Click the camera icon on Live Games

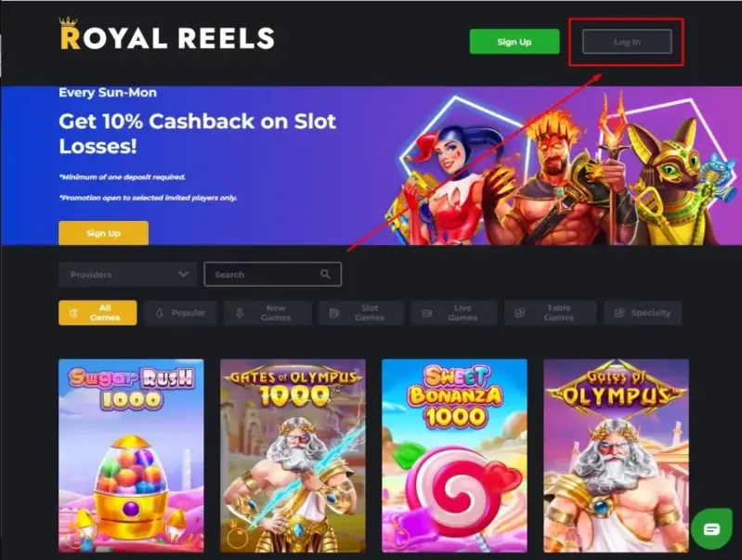click(x=426, y=313)
